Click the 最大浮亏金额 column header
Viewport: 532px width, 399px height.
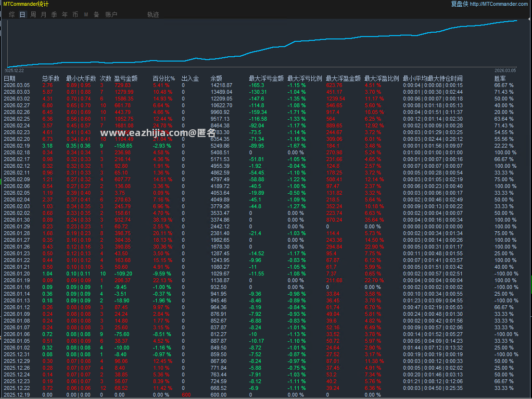point(266,78)
